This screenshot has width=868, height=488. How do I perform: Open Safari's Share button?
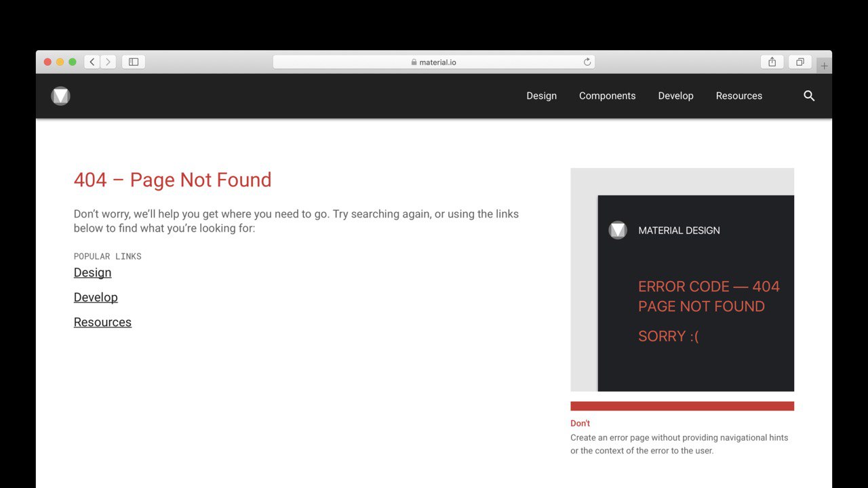[x=772, y=62]
